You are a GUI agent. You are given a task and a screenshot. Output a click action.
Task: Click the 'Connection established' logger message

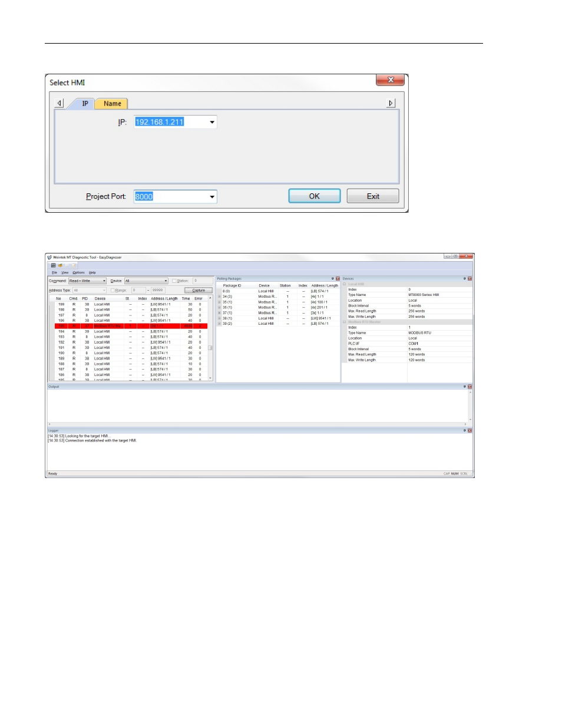click(x=92, y=440)
